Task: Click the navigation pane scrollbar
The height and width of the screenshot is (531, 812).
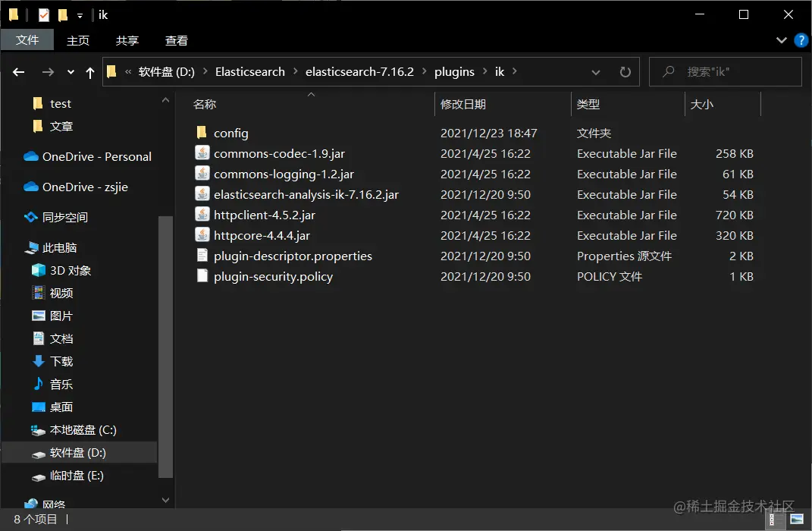Action: pos(165,346)
